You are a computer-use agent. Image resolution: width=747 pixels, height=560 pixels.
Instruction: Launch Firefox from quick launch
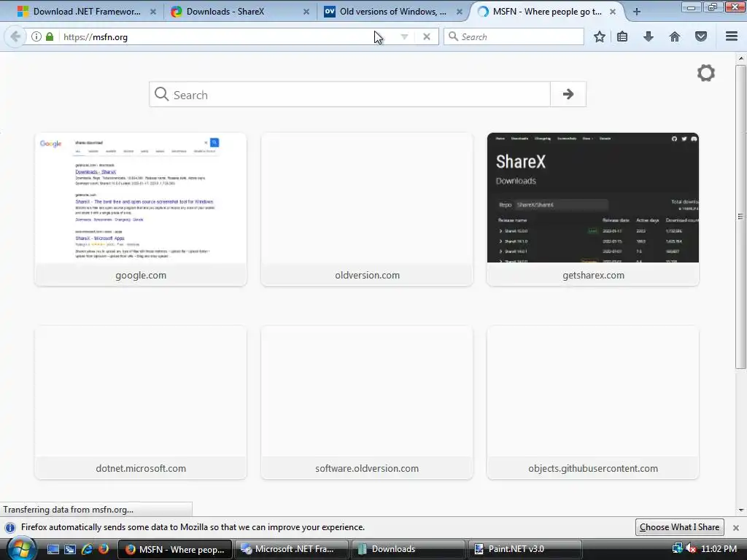coord(104,549)
